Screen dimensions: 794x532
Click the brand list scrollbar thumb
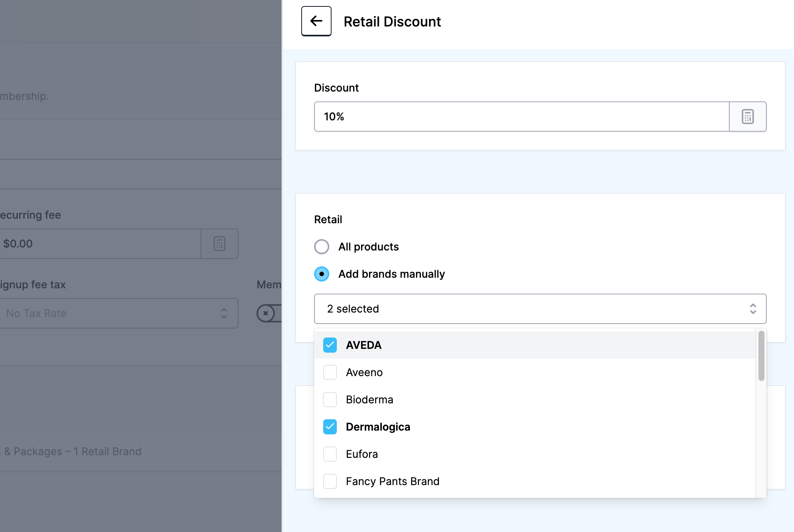click(x=761, y=356)
